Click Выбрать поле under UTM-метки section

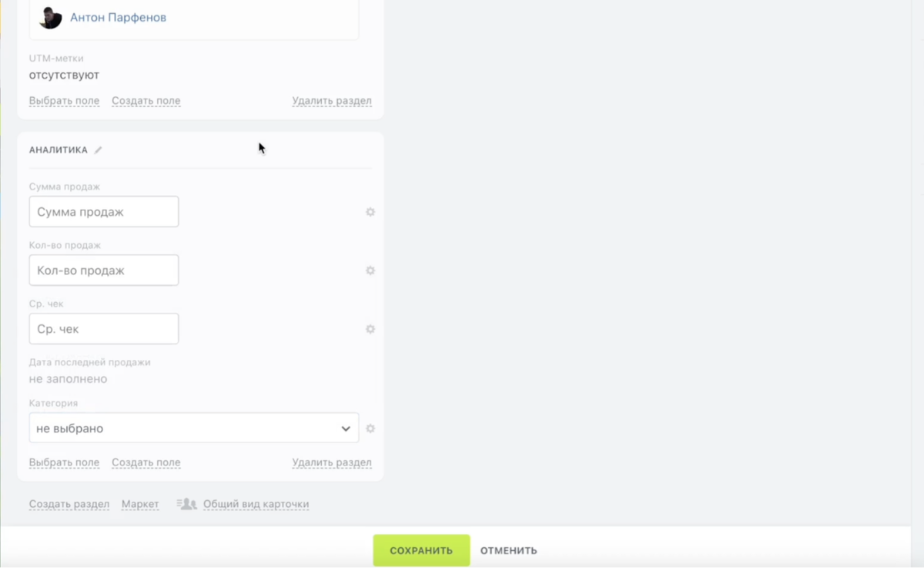(x=64, y=100)
